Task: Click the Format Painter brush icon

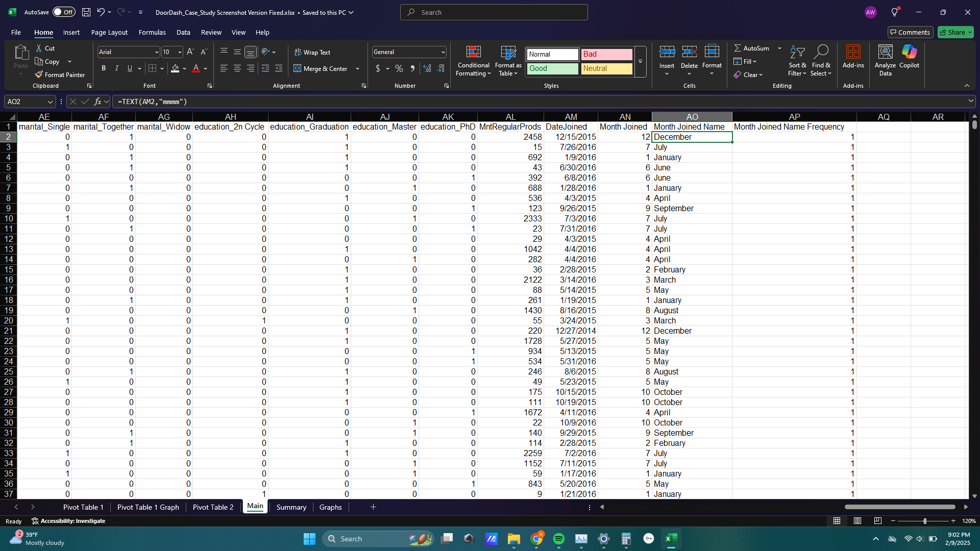Action: pyautogui.click(x=39, y=74)
